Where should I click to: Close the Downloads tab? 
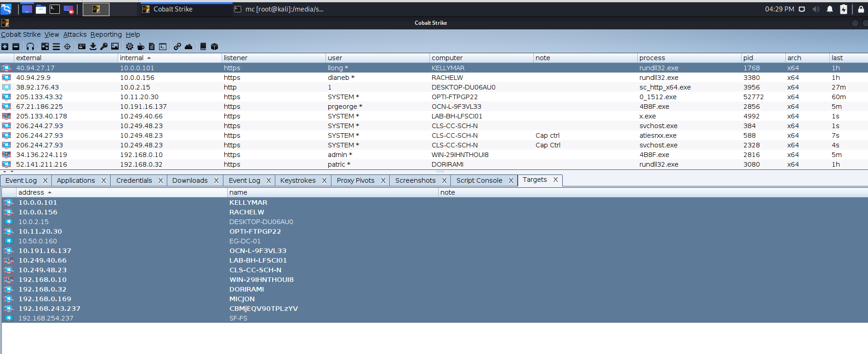click(216, 180)
